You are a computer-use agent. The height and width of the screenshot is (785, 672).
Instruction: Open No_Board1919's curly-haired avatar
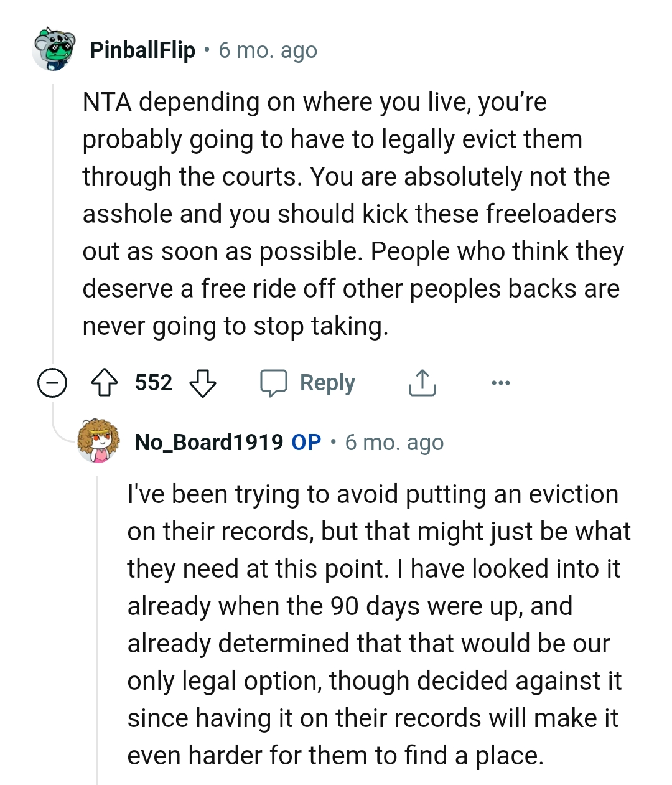[98, 441]
